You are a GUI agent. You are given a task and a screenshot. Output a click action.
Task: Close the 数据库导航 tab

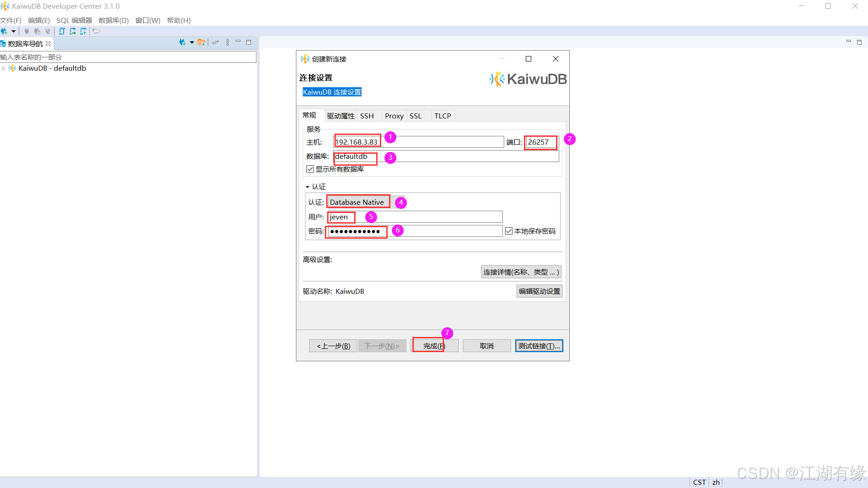pyautogui.click(x=48, y=44)
